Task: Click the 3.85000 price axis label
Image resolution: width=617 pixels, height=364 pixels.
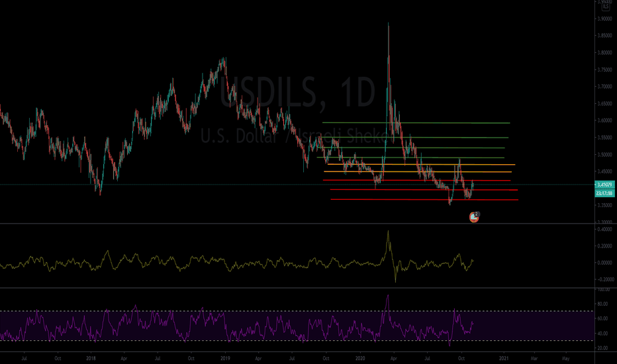Action: point(604,36)
